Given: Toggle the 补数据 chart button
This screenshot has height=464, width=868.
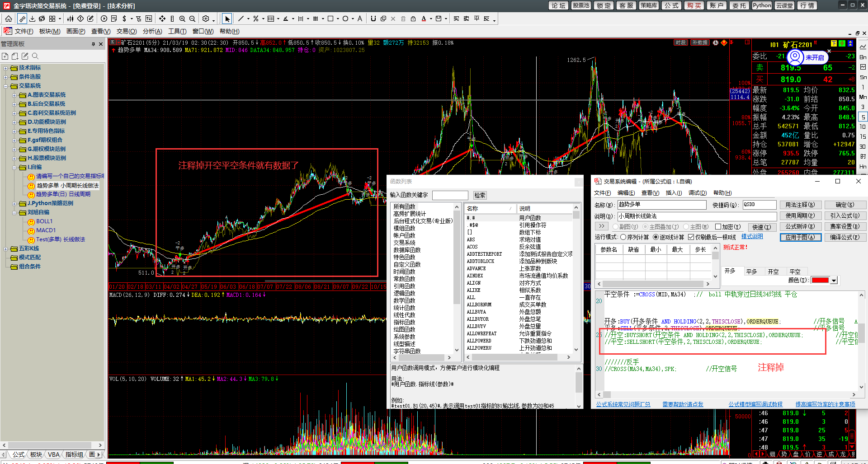Looking at the screenshot, I should point(699,42).
